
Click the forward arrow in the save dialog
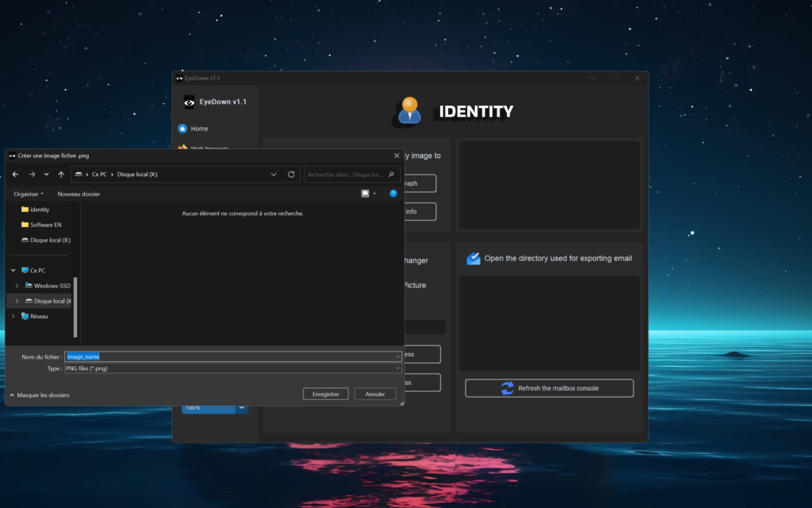tap(32, 175)
